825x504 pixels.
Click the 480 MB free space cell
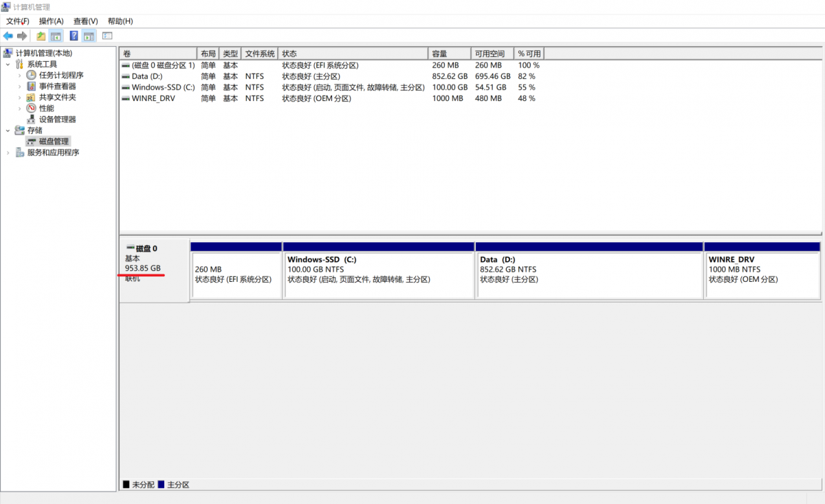coord(487,98)
